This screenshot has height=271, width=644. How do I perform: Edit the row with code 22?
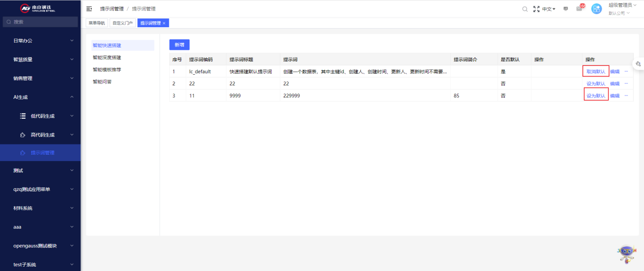[614, 83]
